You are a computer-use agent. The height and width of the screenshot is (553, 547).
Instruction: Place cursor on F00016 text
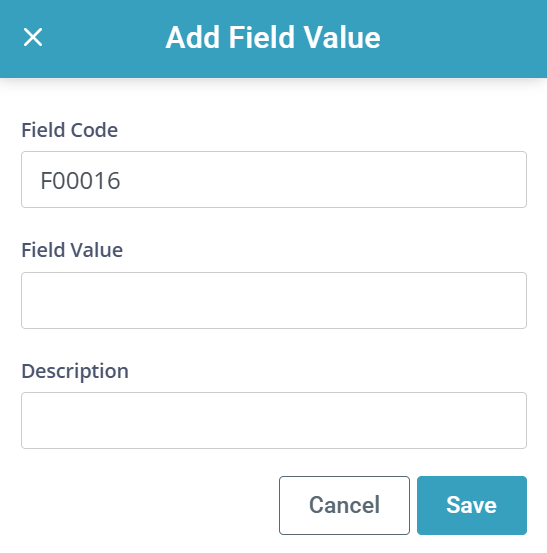point(80,181)
